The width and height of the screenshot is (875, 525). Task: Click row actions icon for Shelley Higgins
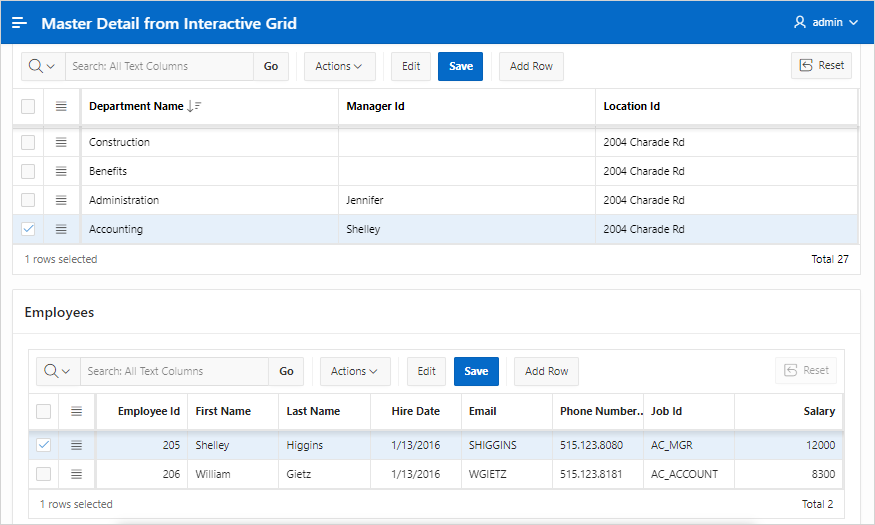tap(76, 445)
